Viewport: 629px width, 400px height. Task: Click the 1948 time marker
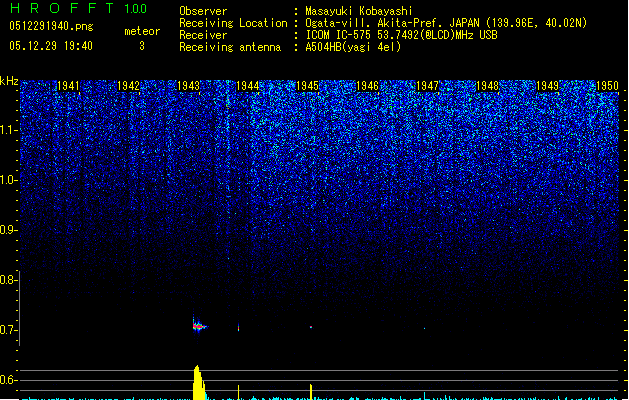coord(487,85)
